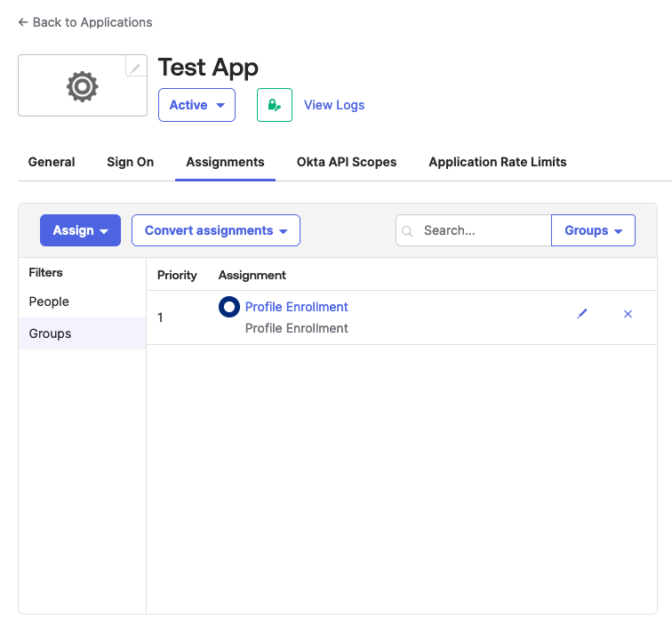Click the green lock key icon button
The height and width of the screenshot is (643, 672).
275,105
